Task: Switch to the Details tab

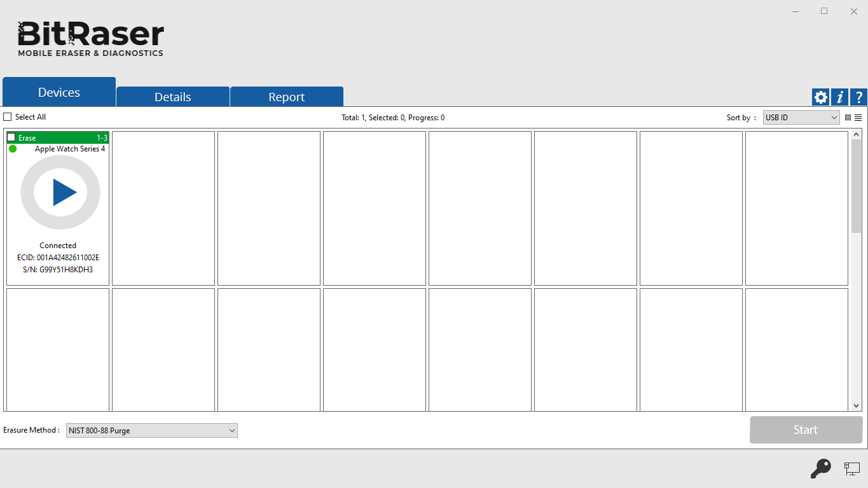Action: tap(173, 97)
